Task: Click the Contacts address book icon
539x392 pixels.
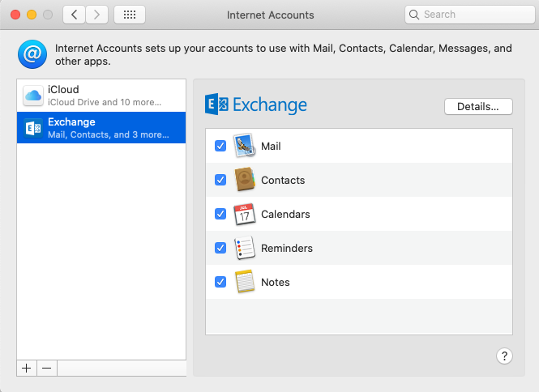Action: point(245,179)
